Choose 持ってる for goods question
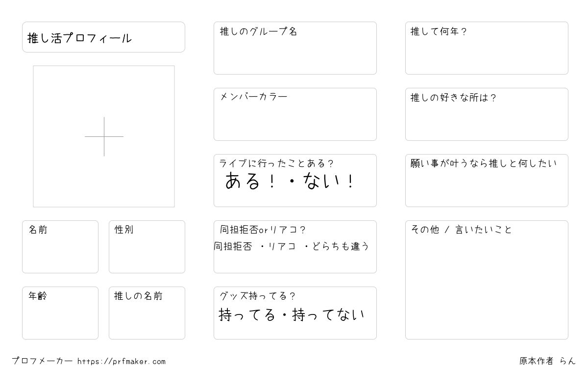The width and height of the screenshot is (588, 368). [247, 315]
